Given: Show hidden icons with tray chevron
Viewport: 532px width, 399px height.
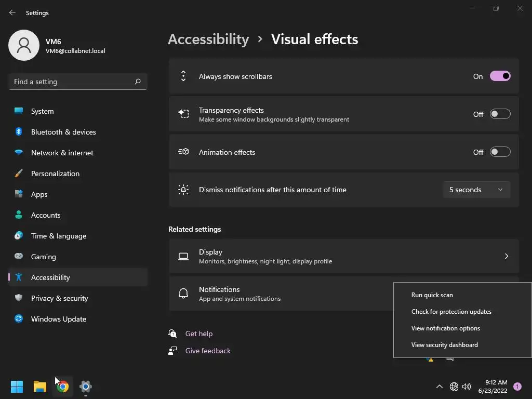Looking at the screenshot, I should (439, 387).
